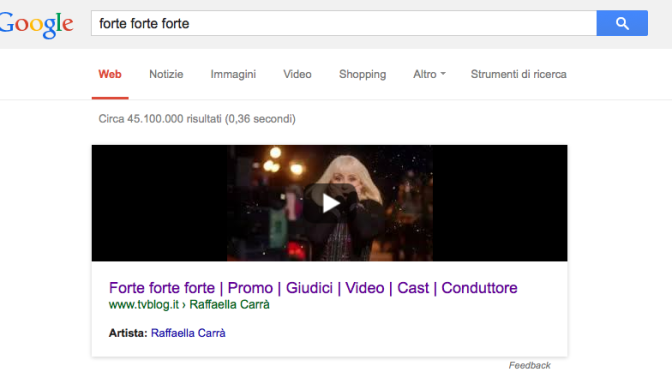This screenshot has width=672, height=372.
Task: Open the blue Raffaella Carrà artist link
Action: [x=188, y=333]
